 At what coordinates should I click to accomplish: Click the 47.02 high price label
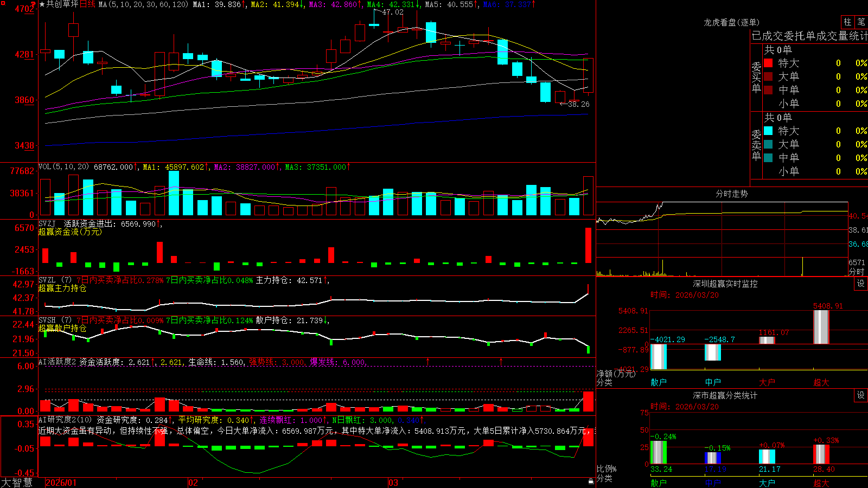pos(393,12)
